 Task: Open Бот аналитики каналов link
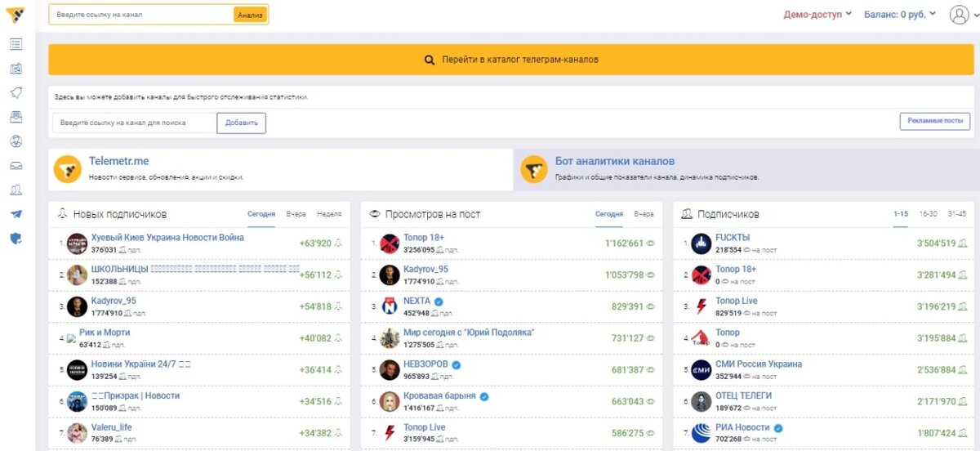(615, 162)
